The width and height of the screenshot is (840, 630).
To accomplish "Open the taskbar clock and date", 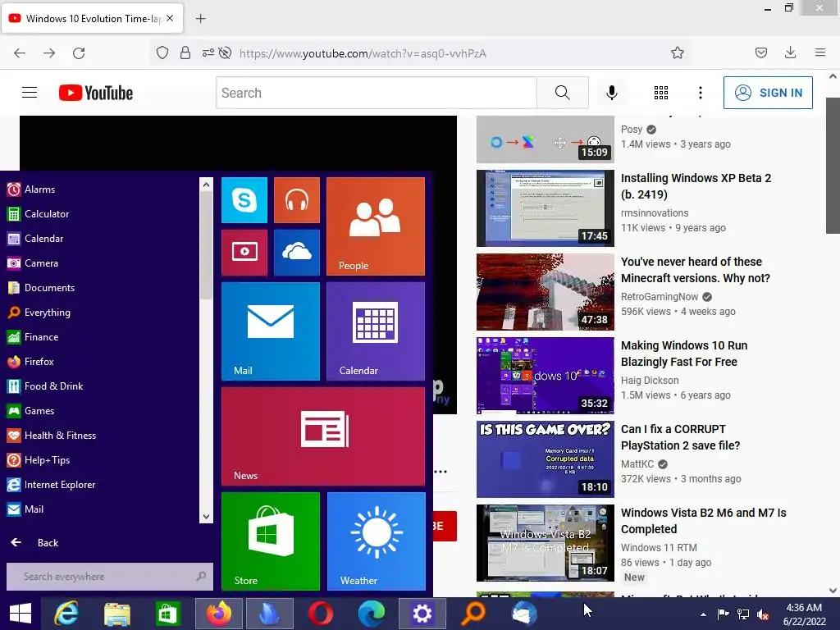I will point(804,614).
